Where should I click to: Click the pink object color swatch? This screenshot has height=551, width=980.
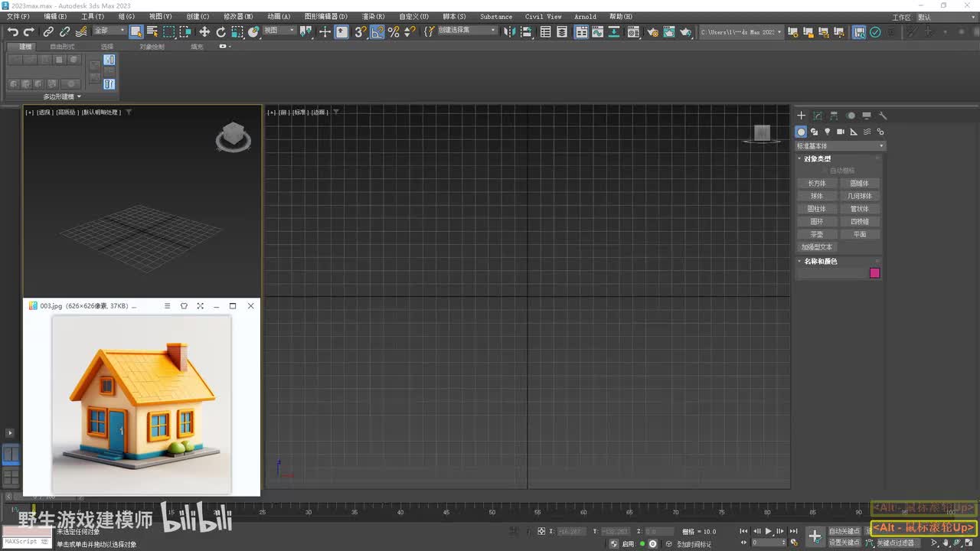point(874,273)
